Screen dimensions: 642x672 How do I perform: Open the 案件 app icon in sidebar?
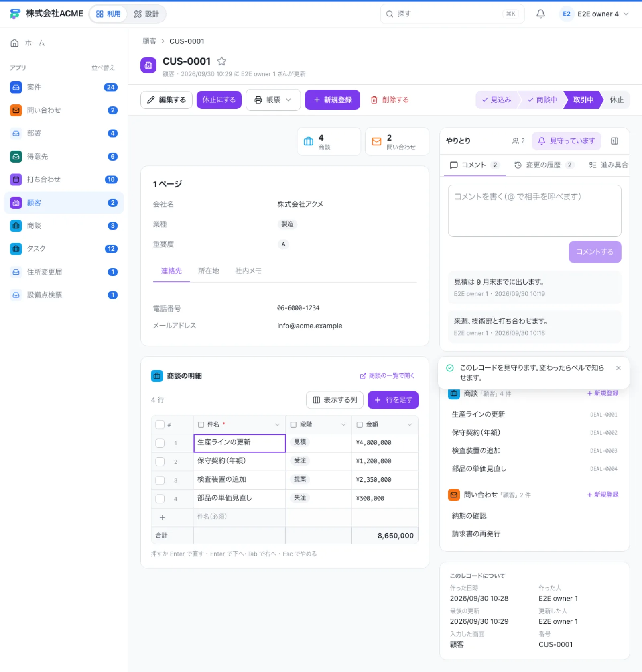(16, 87)
